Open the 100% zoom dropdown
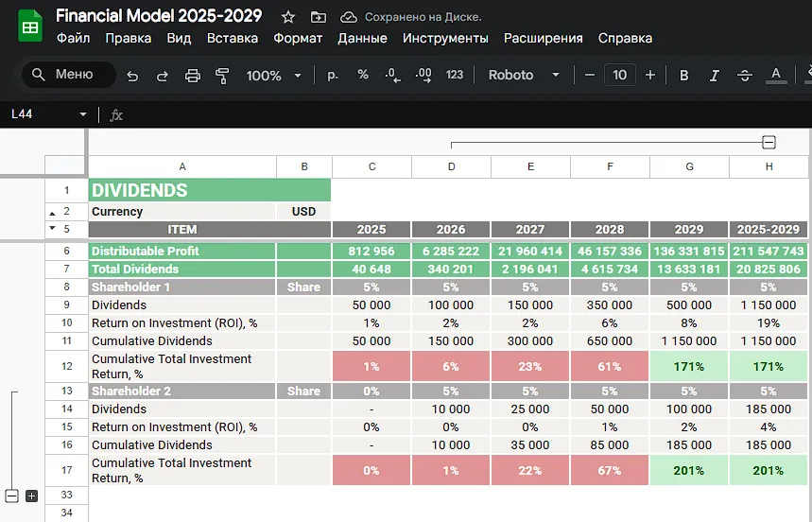 274,76
